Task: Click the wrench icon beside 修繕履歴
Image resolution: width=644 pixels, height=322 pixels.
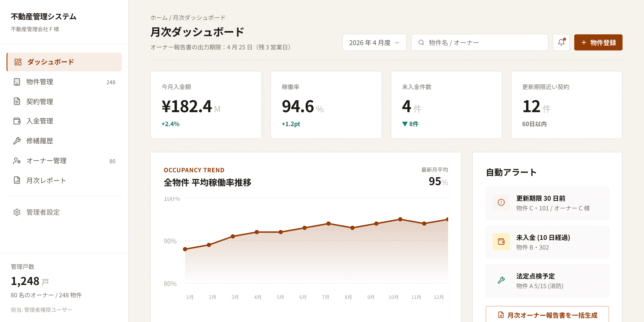Action: tap(17, 141)
